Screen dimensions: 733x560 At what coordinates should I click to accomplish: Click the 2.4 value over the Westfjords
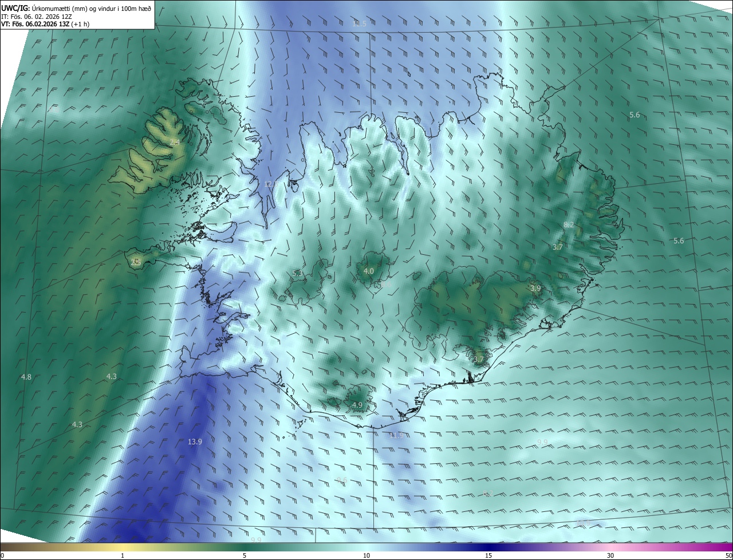pyautogui.click(x=175, y=142)
